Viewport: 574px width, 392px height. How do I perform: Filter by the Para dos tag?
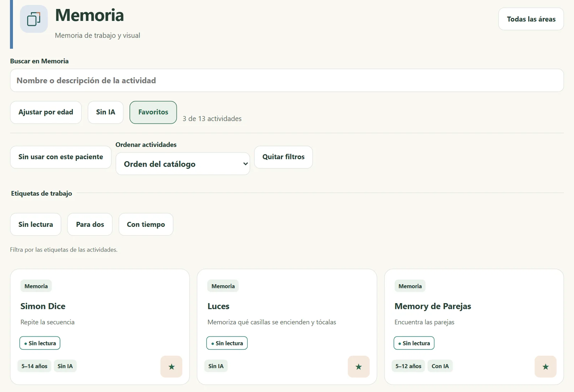[x=90, y=224]
